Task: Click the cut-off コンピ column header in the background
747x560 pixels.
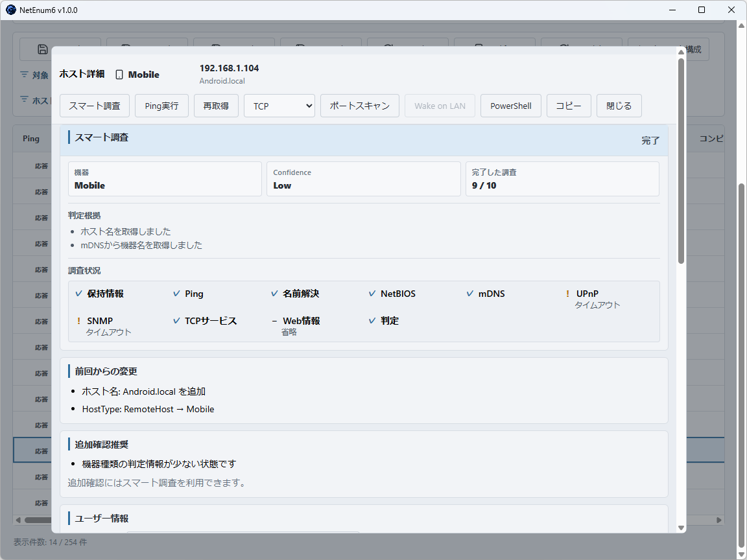Action: coord(711,139)
